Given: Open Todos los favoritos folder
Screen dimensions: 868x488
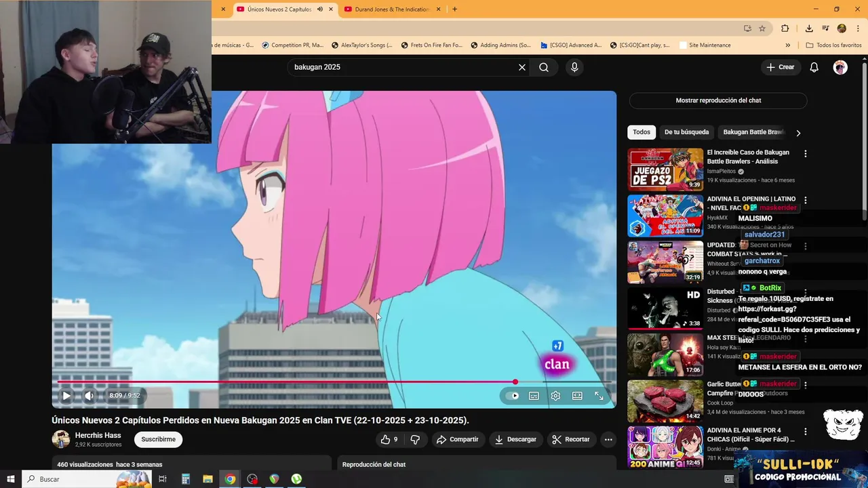Looking at the screenshot, I should (833, 45).
